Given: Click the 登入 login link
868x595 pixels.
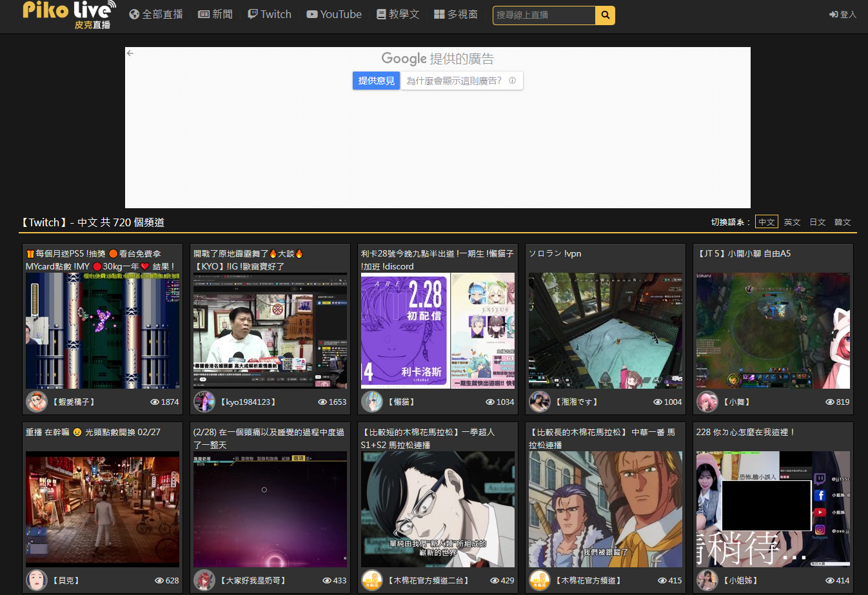Looking at the screenshot, I should pyautogui.click(x=843, y=14).
